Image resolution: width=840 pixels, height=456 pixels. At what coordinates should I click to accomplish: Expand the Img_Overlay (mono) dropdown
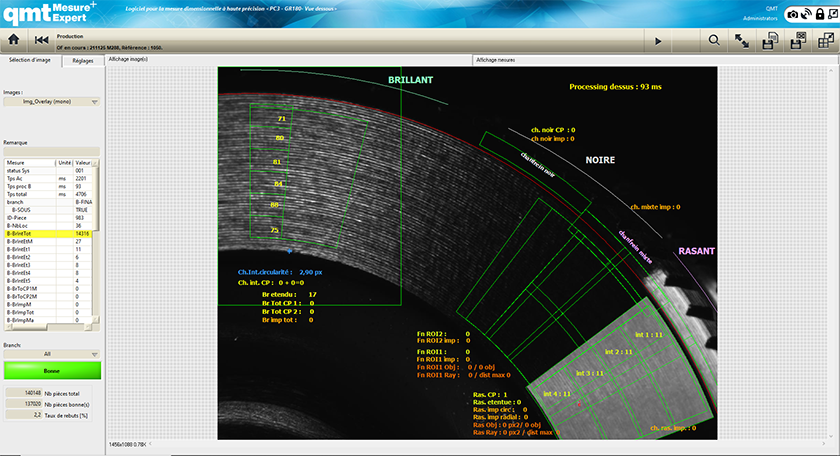click(x=51, y=101)
